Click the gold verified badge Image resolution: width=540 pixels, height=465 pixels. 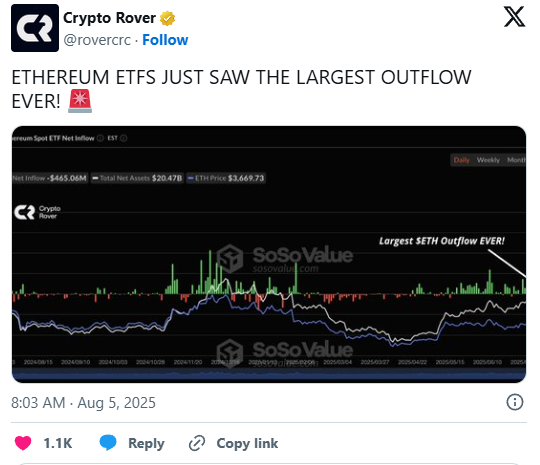(167, 18)
